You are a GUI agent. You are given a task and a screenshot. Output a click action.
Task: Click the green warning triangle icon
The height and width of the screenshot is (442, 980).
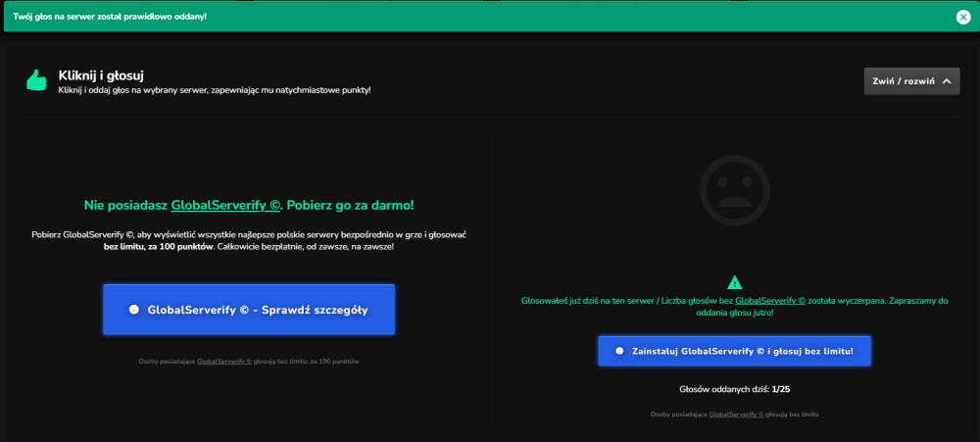(735, 282)
